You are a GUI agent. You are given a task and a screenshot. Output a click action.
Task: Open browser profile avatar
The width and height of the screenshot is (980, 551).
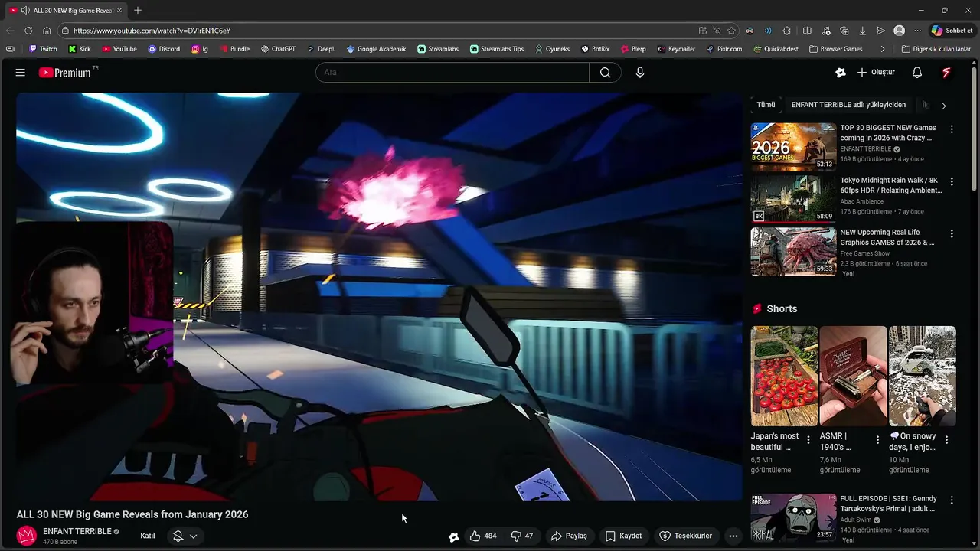900,31
